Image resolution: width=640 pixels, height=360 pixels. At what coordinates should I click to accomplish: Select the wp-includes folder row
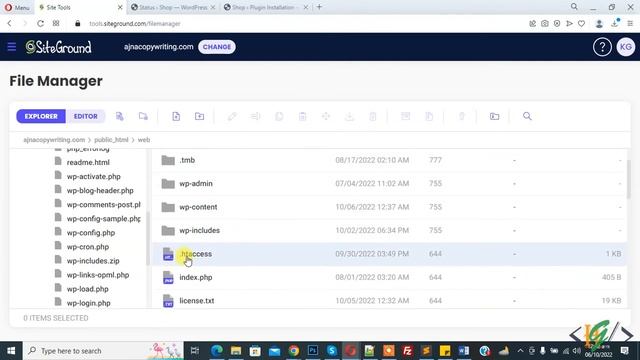389,230
